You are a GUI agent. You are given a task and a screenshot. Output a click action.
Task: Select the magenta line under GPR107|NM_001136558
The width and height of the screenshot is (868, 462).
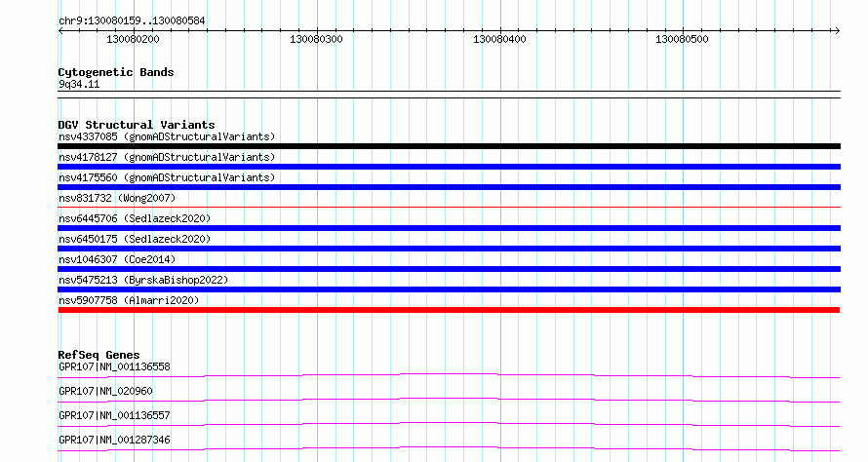[x=449, y=375]
